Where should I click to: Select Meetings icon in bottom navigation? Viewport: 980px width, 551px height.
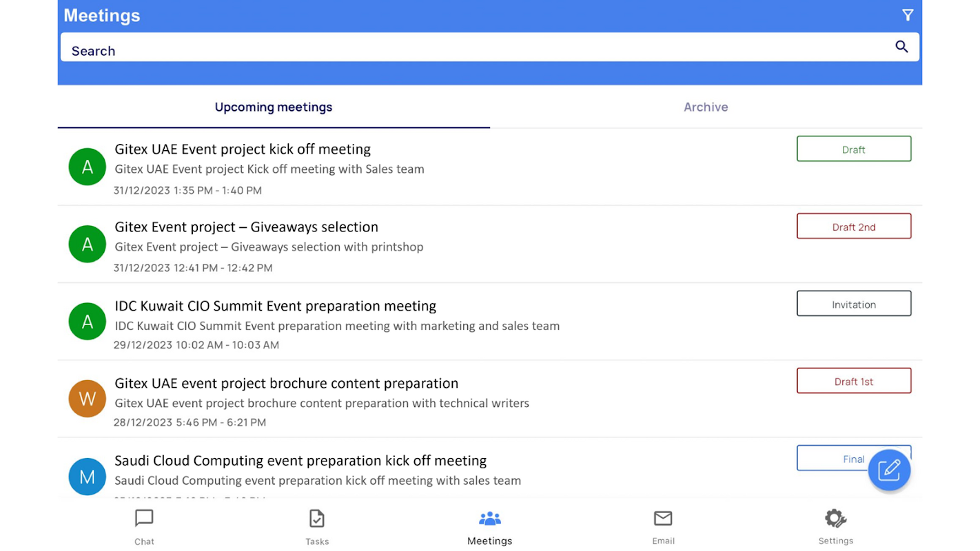(490, 527)
